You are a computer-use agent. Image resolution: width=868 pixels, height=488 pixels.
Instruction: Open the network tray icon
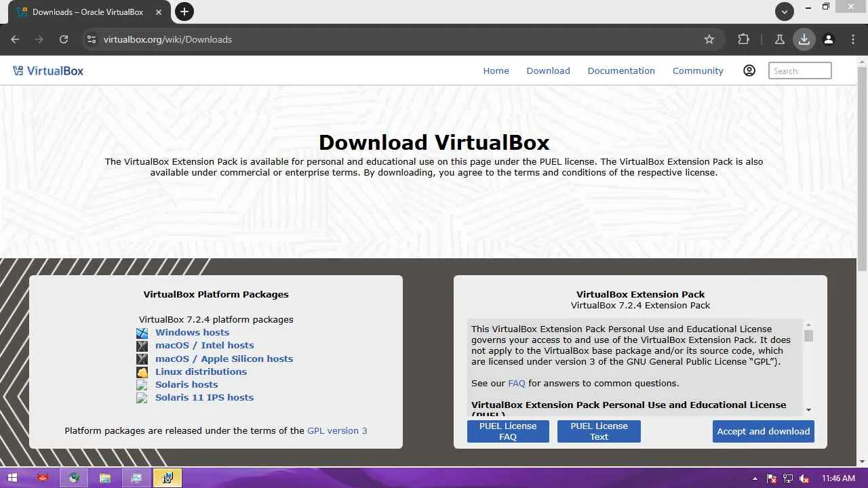click(x=788, y=479)
